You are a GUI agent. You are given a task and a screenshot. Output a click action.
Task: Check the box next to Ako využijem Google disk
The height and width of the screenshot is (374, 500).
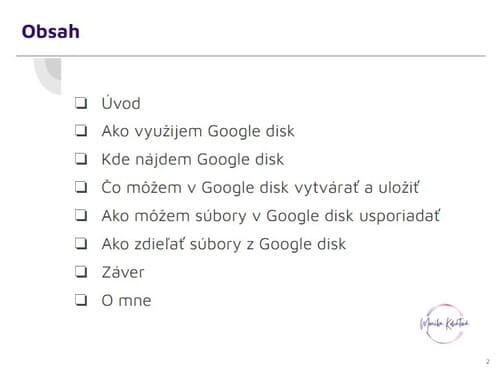(x=81, y=131)
